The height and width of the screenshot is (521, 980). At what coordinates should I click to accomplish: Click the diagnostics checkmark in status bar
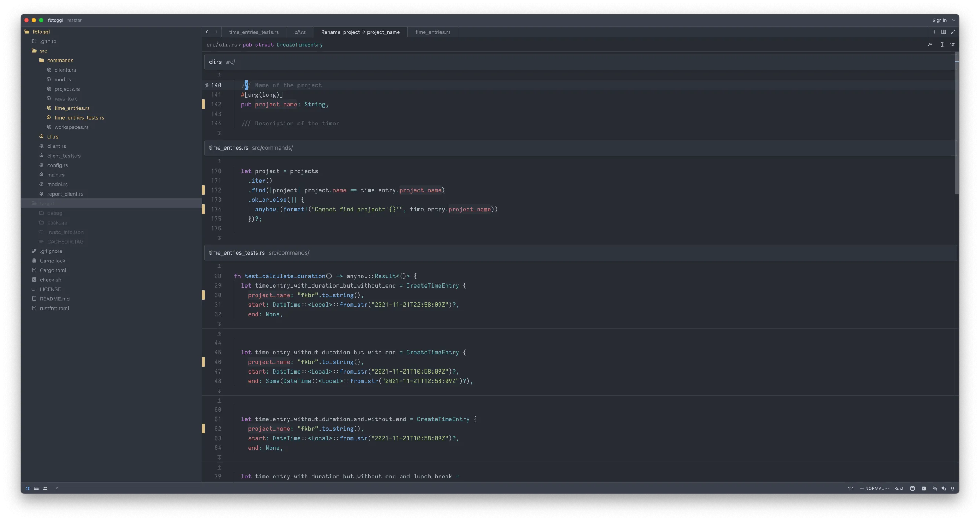pyautogui.click(x=56, y=488)
